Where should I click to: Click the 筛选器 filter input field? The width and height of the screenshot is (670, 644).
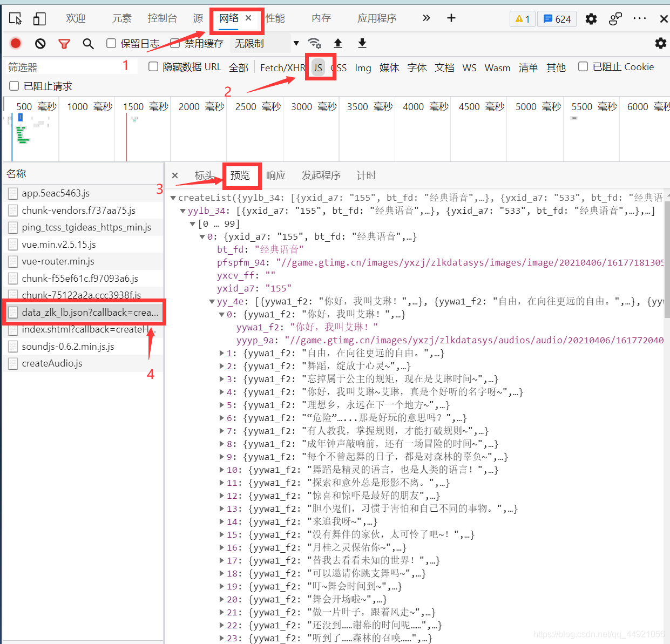click(70, 67)
